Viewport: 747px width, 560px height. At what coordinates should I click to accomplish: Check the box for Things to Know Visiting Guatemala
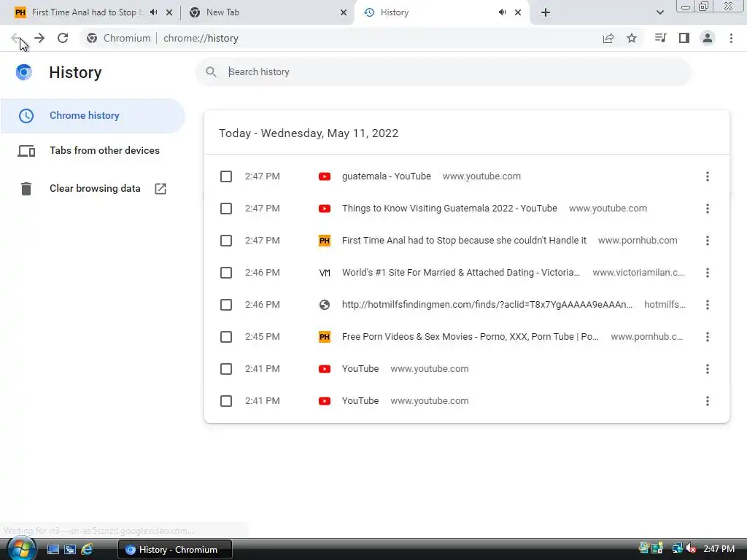point(226,209)
